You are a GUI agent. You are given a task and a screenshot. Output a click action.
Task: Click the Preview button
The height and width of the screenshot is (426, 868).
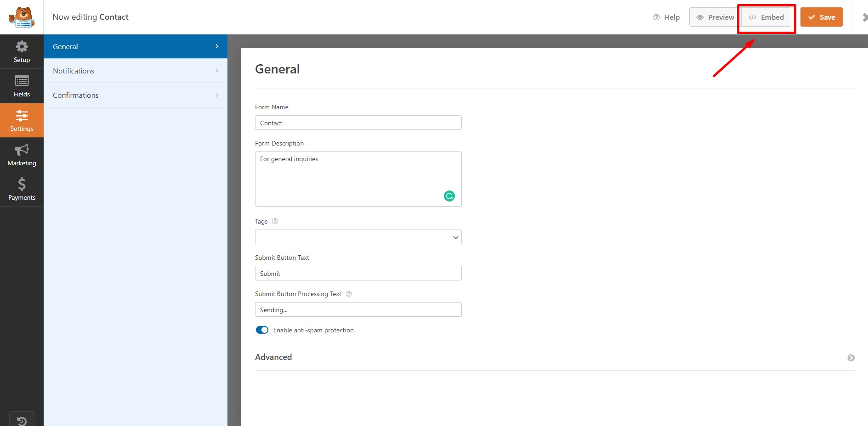point(715,17)
